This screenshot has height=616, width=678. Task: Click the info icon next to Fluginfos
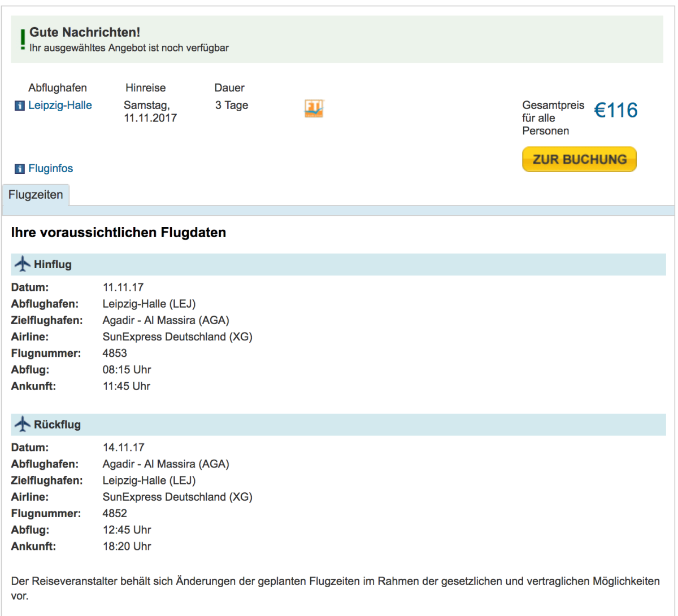(20, 169)
